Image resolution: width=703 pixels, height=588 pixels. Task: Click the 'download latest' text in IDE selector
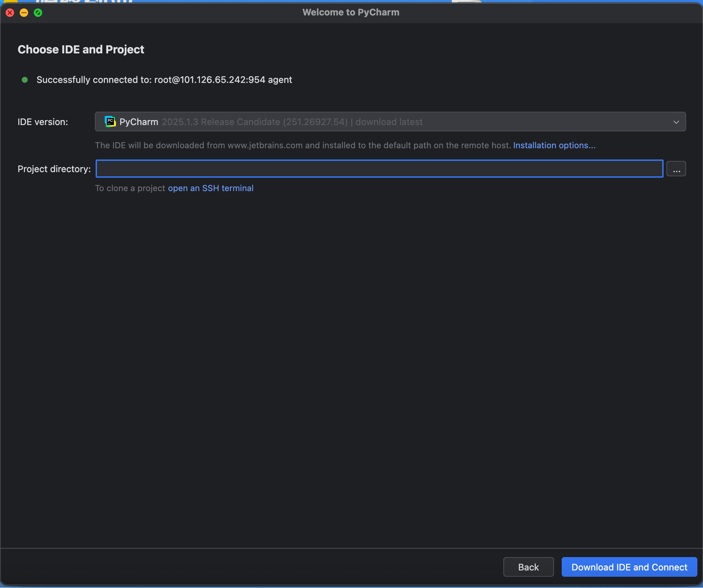coord(389,122)
